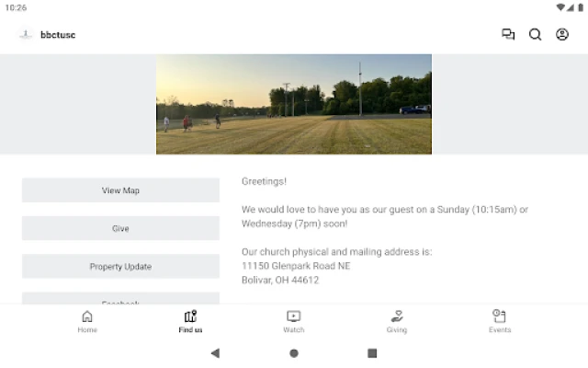
Task: Tap the partially visible Facebook button
Action: tap(120, 298)
